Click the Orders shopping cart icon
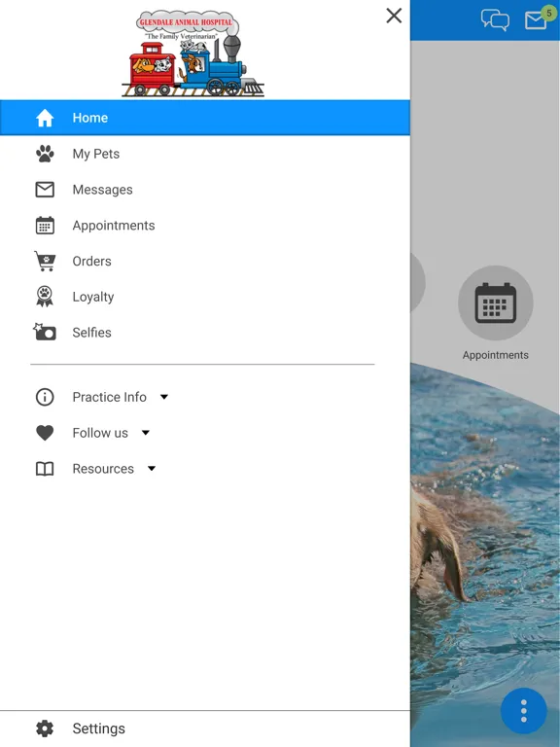Screen dimensions: 560x747 pyautogui.click(x=45, y=261)
